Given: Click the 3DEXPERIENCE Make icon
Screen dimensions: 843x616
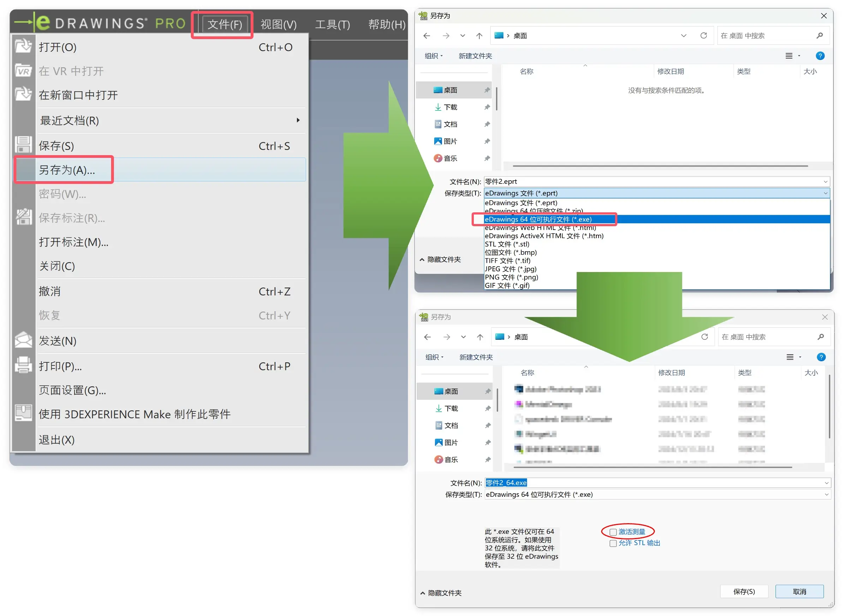Looking at the screenshot, I should coord(23,413).
